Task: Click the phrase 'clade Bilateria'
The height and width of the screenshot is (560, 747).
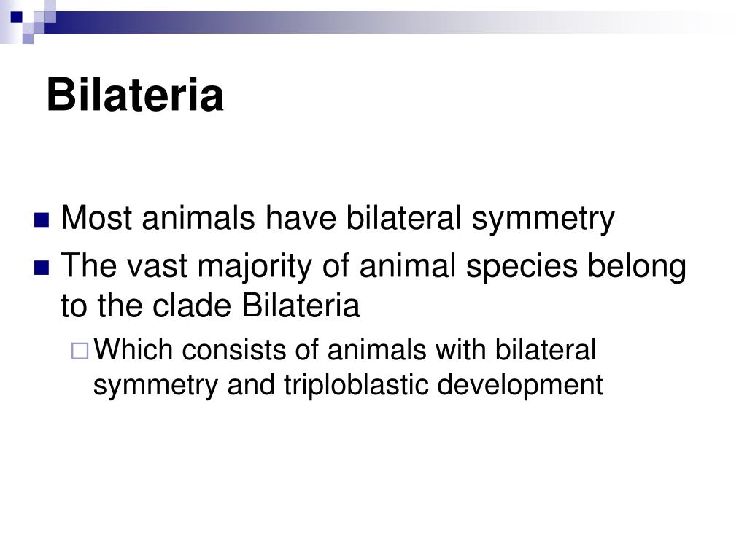Action: click(256, 306)
